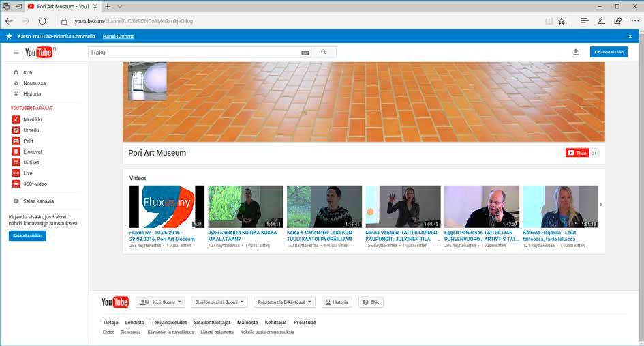This screenshot has width=644, height=346.
Task: Click the upload arrow icon
Action: [x=576, y=52]
